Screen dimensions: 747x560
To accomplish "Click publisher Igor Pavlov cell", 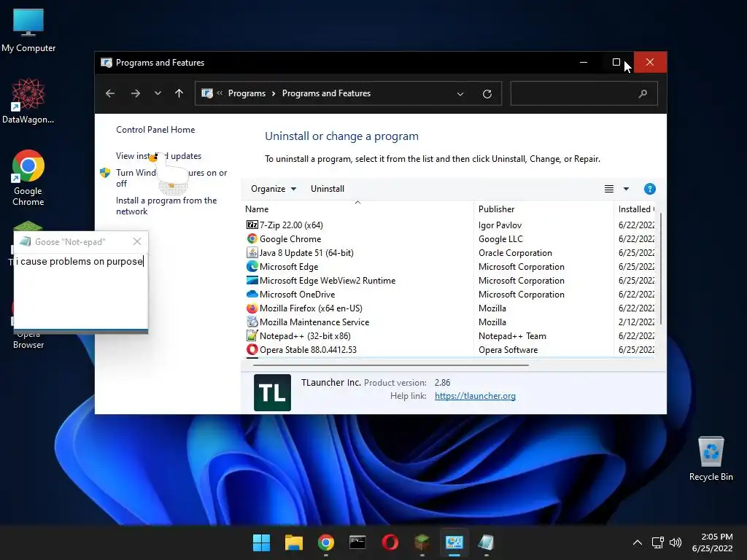I will [x=500, y=225].
